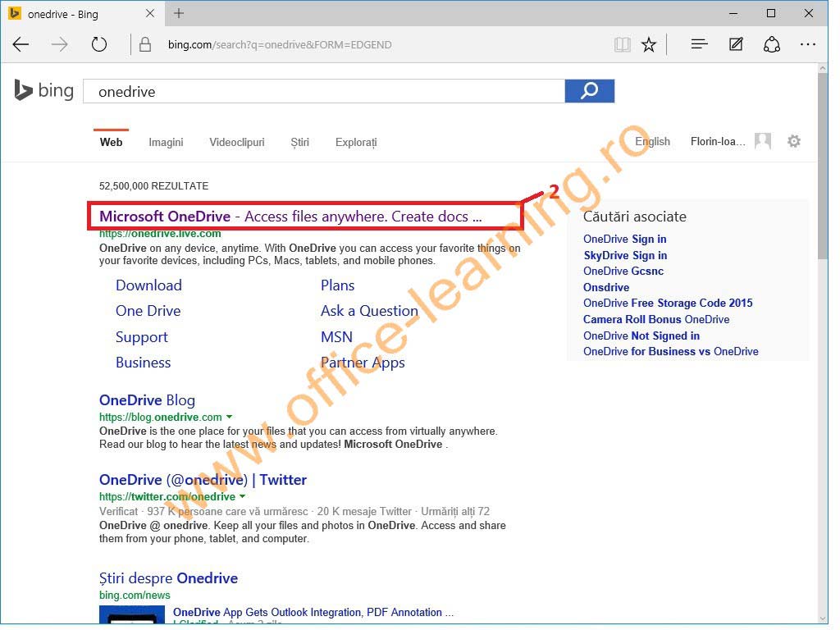
Task: Click the https://blog.onedrive.com URL text
Action: (x=161, y=417)
